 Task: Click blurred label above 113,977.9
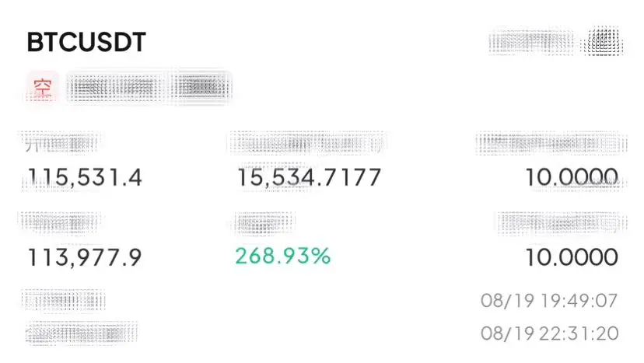point(61,223)
